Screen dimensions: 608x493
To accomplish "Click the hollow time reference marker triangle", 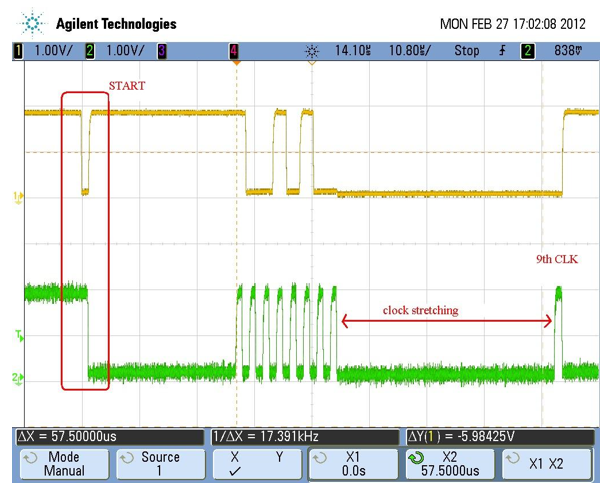I will [x=312, y=62].
